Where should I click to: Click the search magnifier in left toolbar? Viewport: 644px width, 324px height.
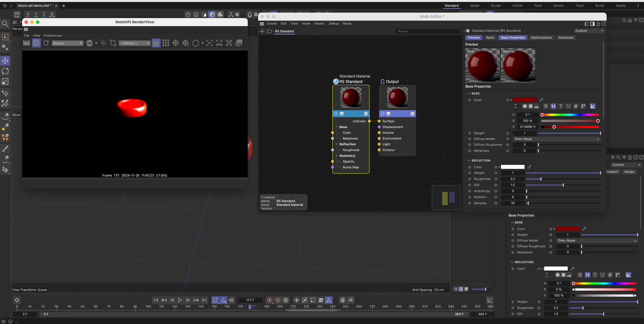point(5,24)
